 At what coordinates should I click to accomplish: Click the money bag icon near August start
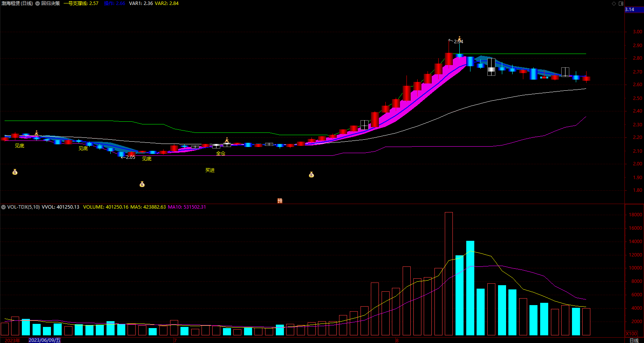[311, 175]
